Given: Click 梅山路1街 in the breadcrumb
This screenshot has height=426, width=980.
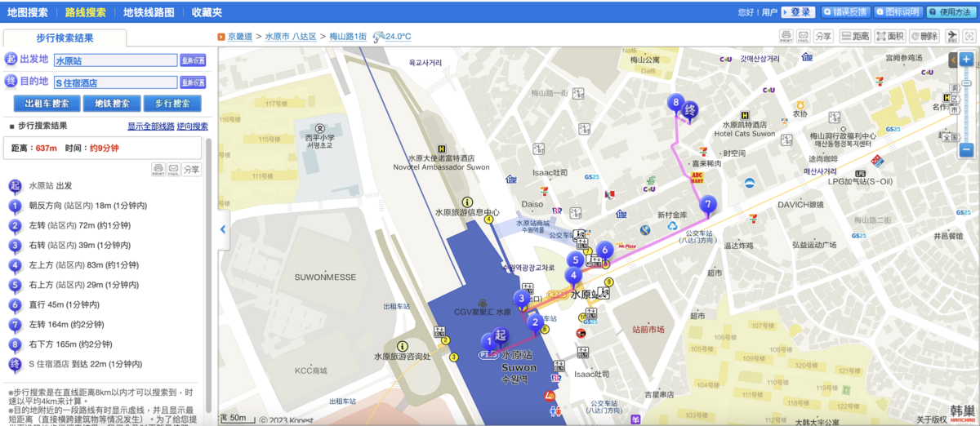Looking at the screenshot, I should (x=347, y=37).
